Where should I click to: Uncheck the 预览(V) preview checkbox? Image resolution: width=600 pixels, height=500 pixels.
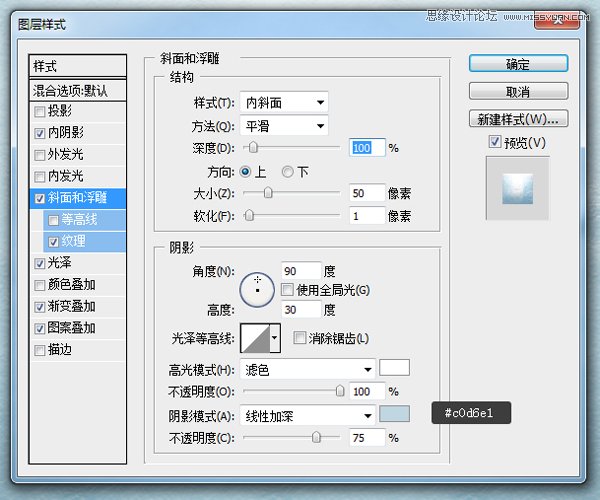[x=494, y=142]
